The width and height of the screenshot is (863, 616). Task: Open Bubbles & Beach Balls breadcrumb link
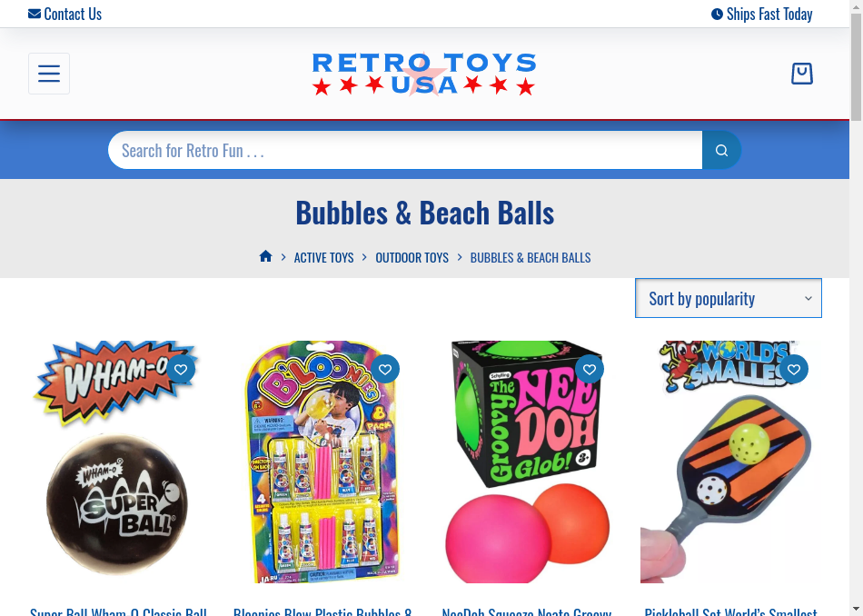(x=530, y=258)
